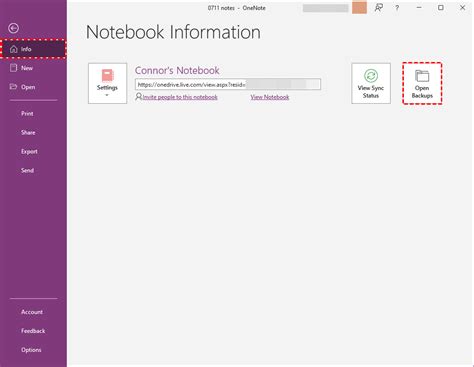Image resolution: width=474 pixels, height=367 pixels.
Task: Close the OneNote window
Action: pyautogui.click(x=462, y=7)
